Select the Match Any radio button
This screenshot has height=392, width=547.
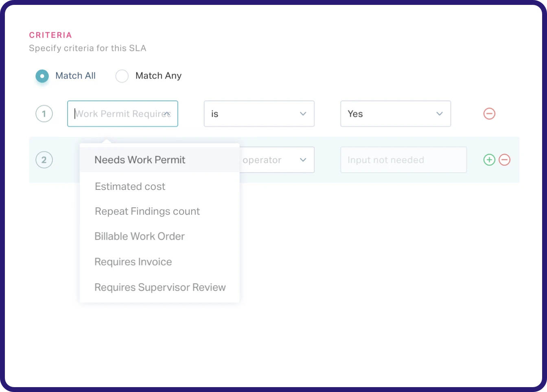coord(122,76)
